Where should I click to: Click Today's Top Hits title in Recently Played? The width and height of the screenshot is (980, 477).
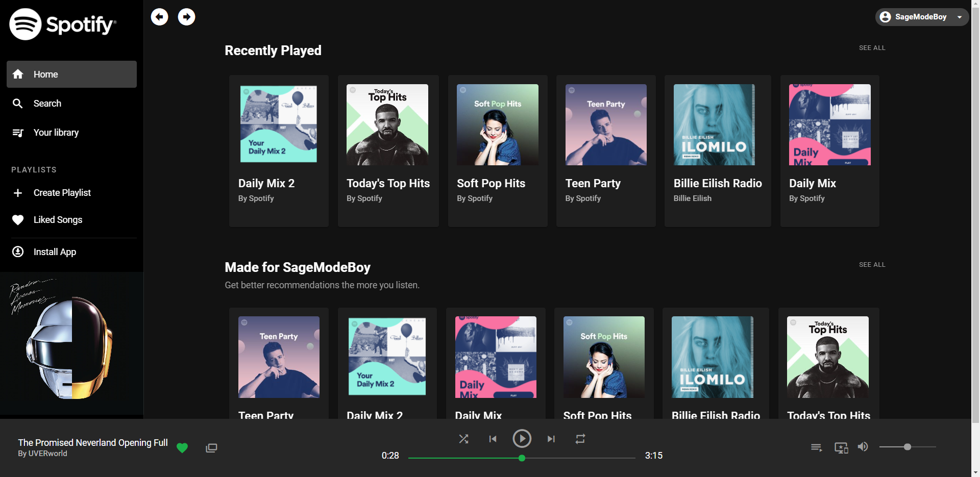tap(388, 184)
